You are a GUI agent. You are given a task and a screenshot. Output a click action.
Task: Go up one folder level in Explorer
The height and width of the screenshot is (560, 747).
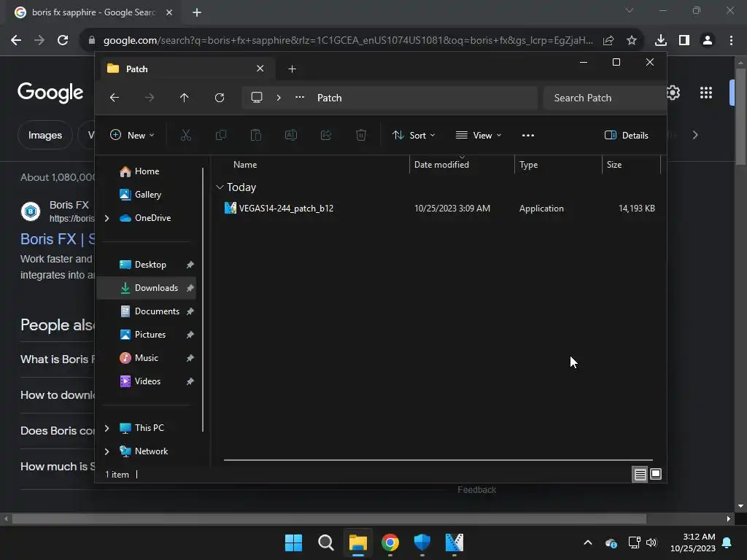point(185,98)
